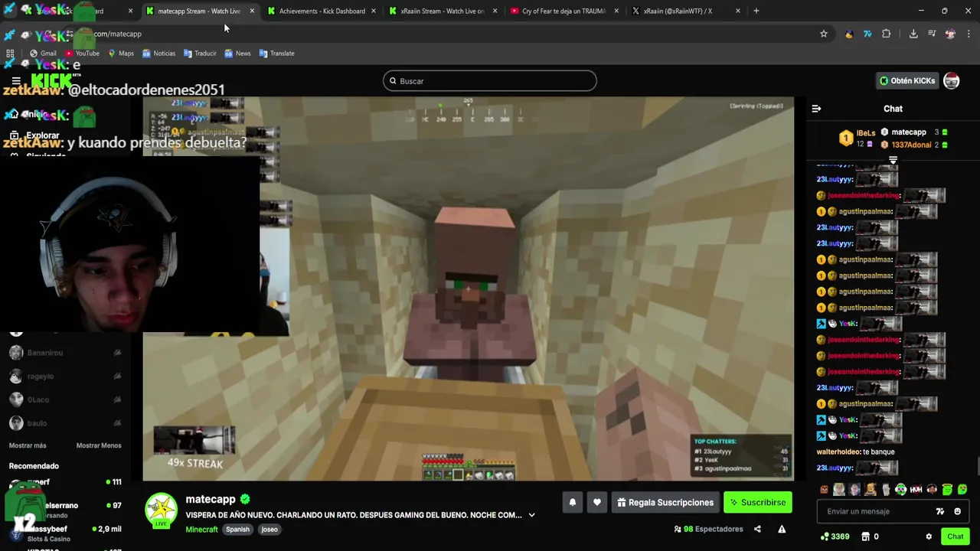Expand stream title chevron
Viewport: 980px width, 551px height.
531,515
